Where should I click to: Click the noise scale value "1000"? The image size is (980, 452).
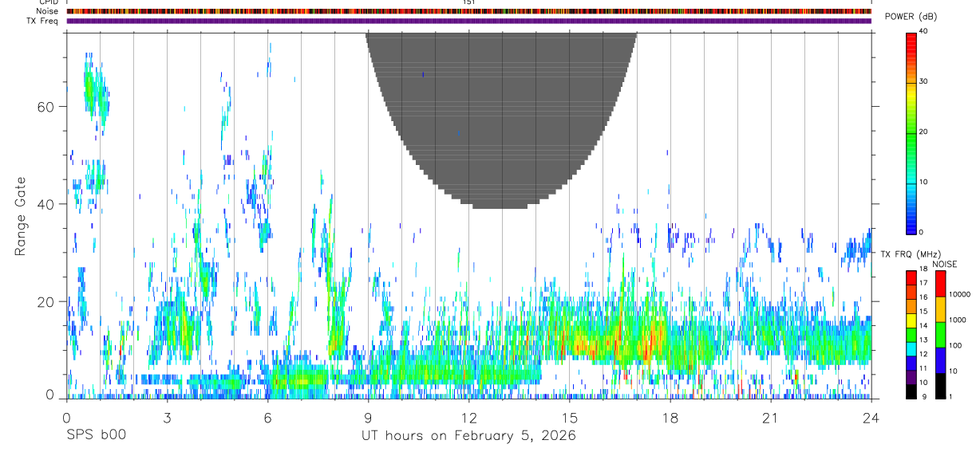pos(958,320)
